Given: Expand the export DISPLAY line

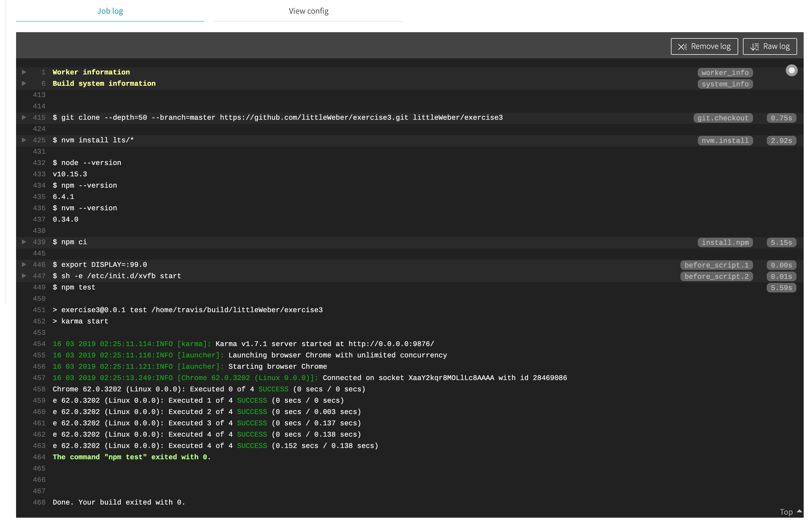Looking at the screenshot, I should pos(24,264).
